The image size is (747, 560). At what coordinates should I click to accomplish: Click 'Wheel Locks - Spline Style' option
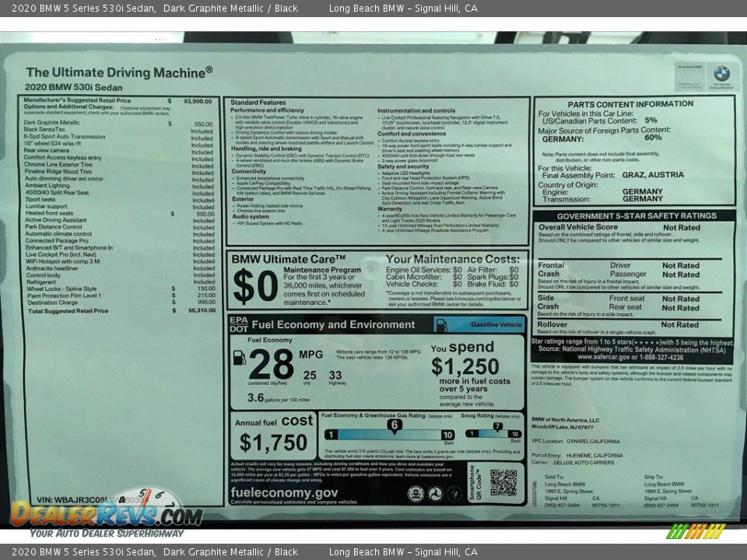pos(61,289)
